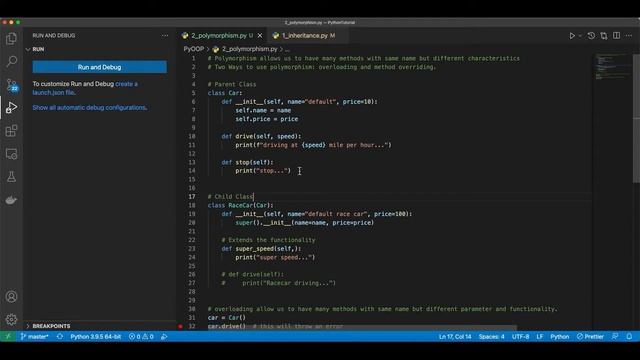Click the synchronize changes icon in status bar
The width and height of the screenshot is (640, 360).
point(60,337)
